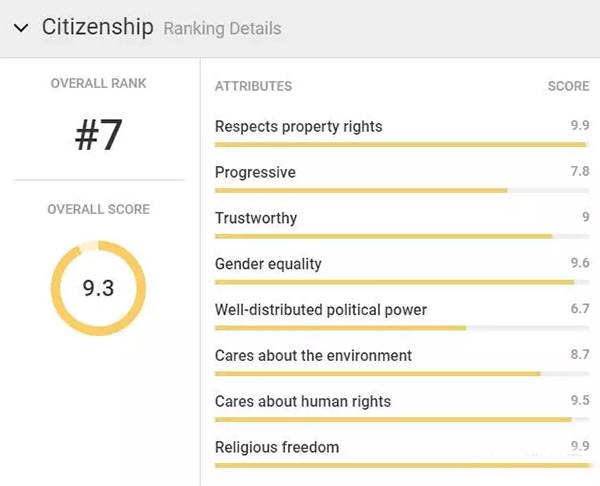Click the OVERALL SCORE label

point(98,210)
